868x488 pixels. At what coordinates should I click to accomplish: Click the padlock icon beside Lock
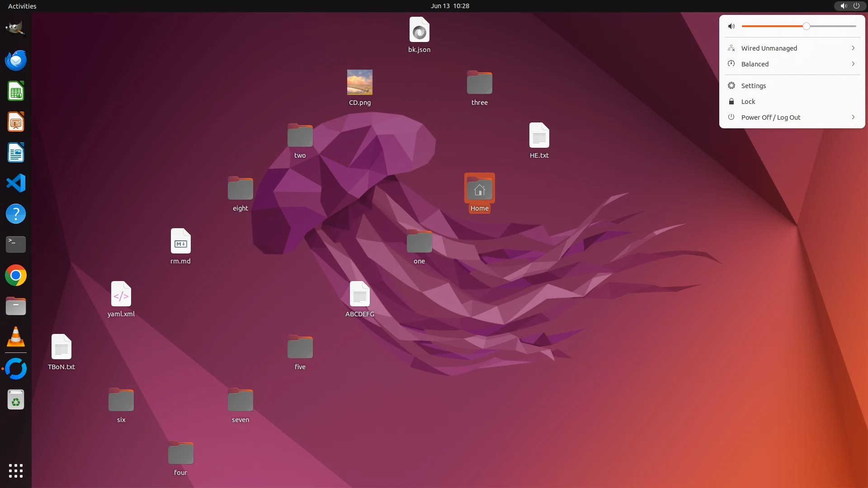click(x=731, y=101)
